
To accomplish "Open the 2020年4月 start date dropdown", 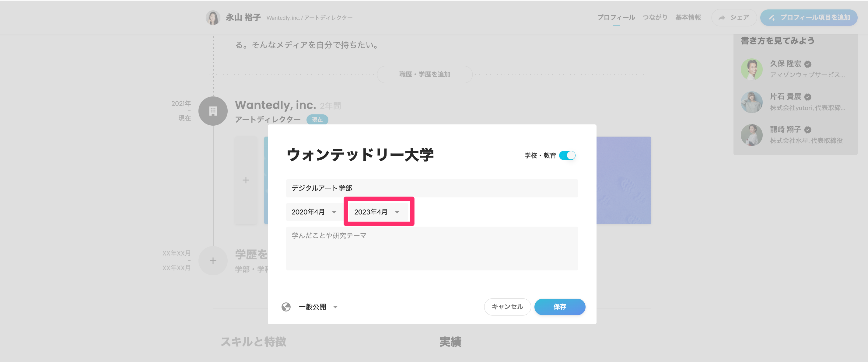I will point(314,212).
